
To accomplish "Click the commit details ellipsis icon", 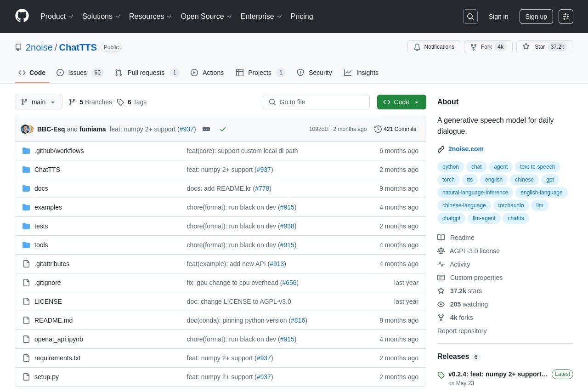I will click(206, 129).
